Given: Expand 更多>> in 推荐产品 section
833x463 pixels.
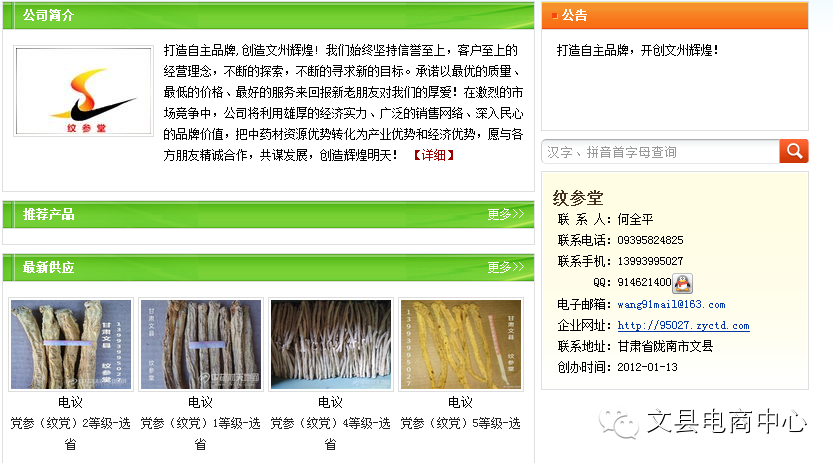Looking at the screenshot, I should (x=506, y=214).
